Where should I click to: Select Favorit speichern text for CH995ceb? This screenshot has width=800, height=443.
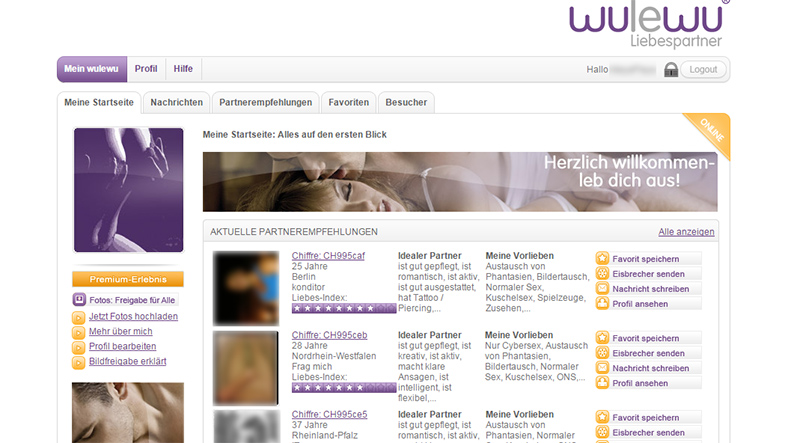coord(645,338)
